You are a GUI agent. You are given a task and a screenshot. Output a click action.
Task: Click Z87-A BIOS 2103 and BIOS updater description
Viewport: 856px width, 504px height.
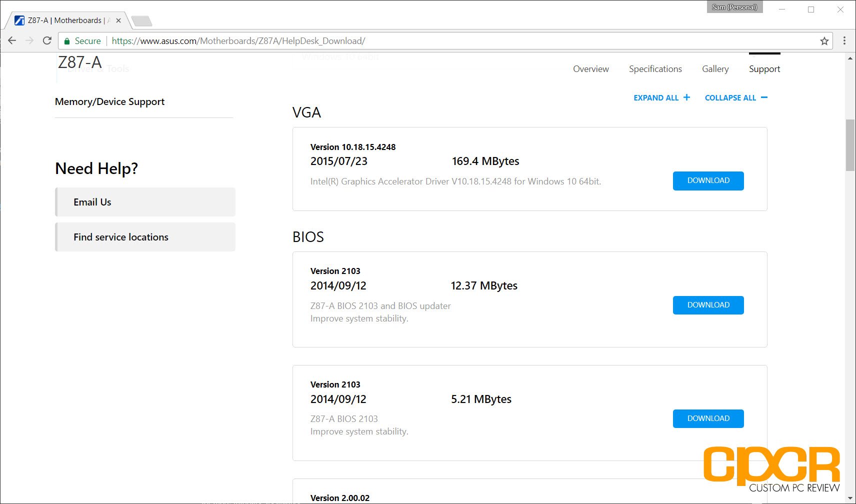coord(380,306)
